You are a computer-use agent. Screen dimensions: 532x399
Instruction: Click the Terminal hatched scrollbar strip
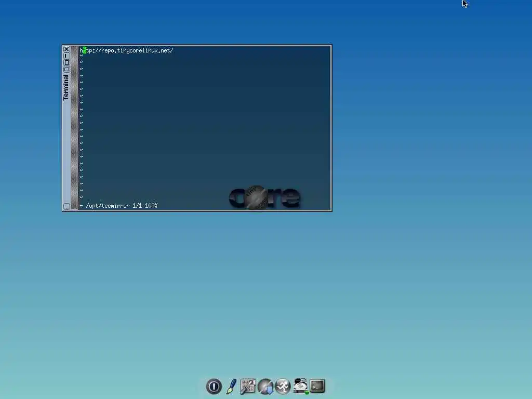pos(75,128)
